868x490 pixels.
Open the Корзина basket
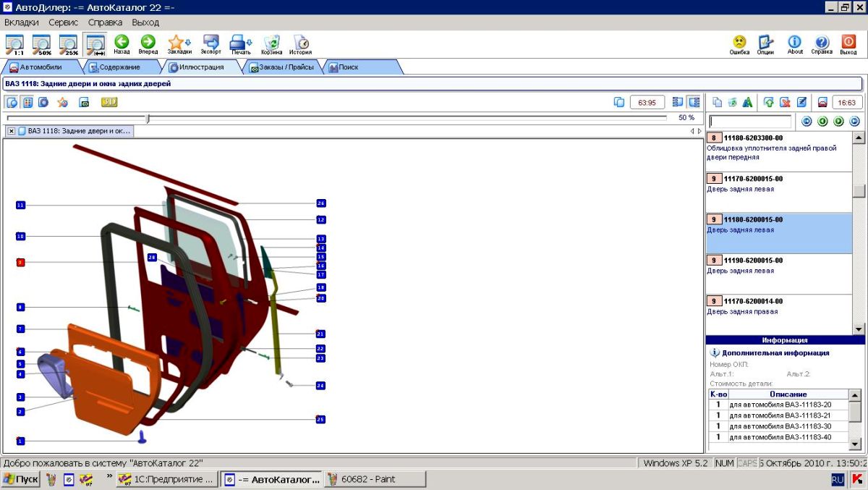pos(272,44)
